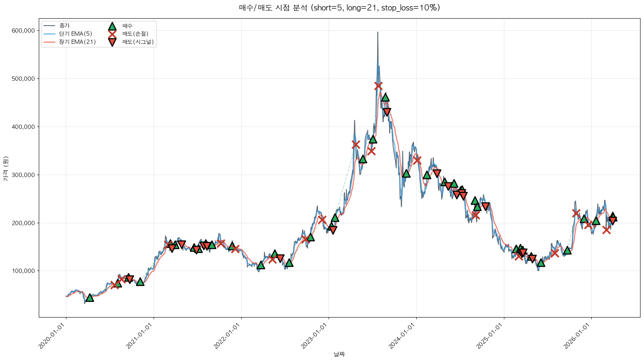Screen dimensions: 644x361
Task: Click the 종가 gray line sample in legend
Action: [49, 26]
